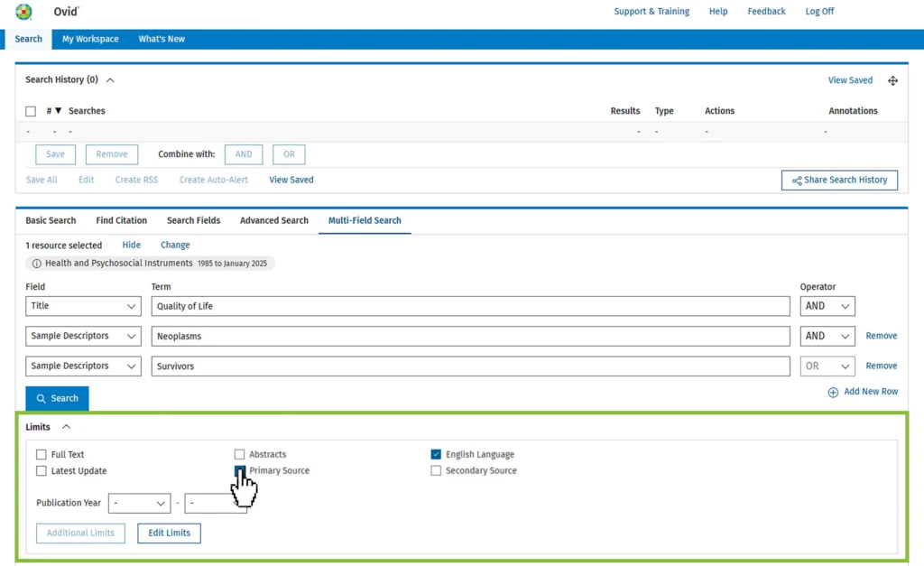924x566 pixels.
Task: Click the Annotations column header
Action: pos(854,111)
